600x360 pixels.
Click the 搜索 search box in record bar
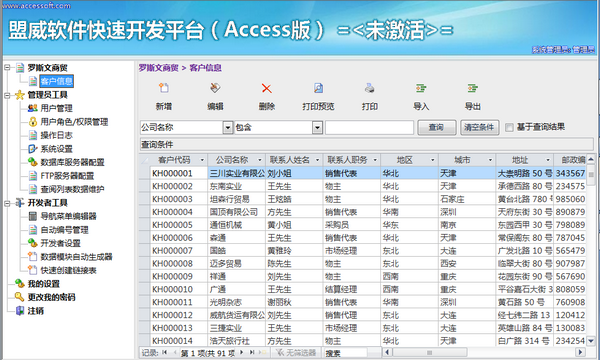click(x=346, y=353)
